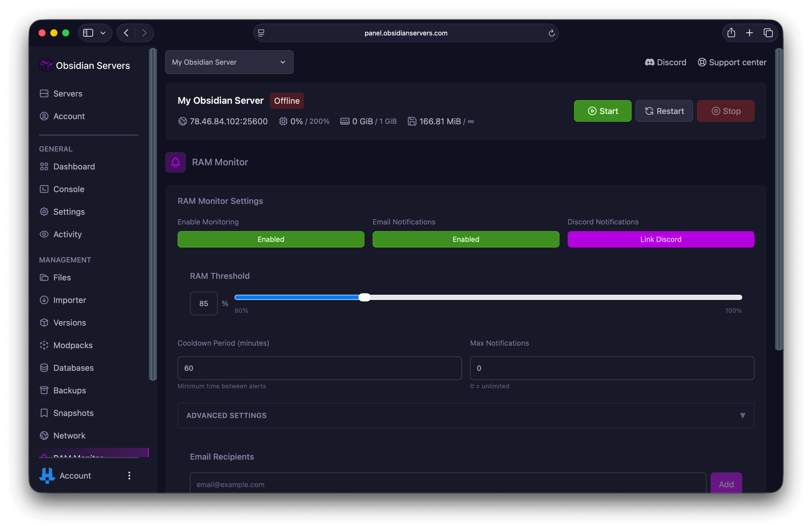Open Safari sidebar options chevron
812x531 pixels.
[103, 33]
